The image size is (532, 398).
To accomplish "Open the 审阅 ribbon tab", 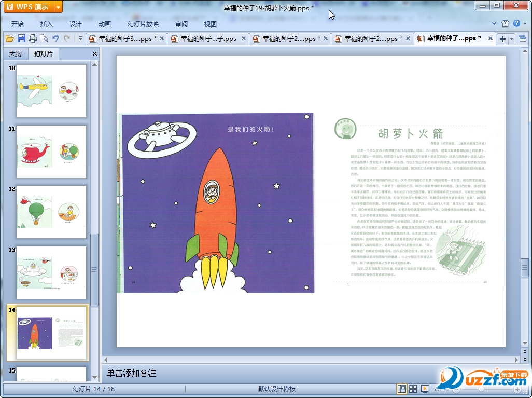I will [x=181, y=24].
